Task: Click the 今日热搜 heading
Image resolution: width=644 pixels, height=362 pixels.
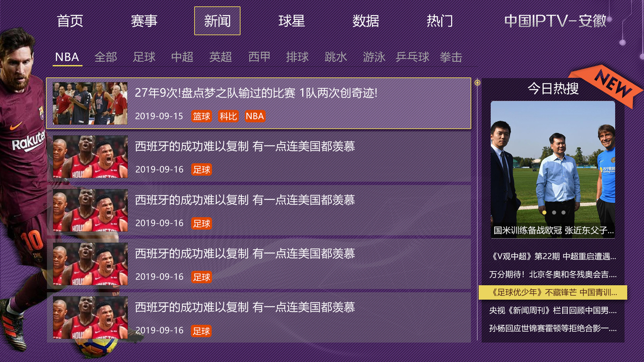Action: point(553,88)
